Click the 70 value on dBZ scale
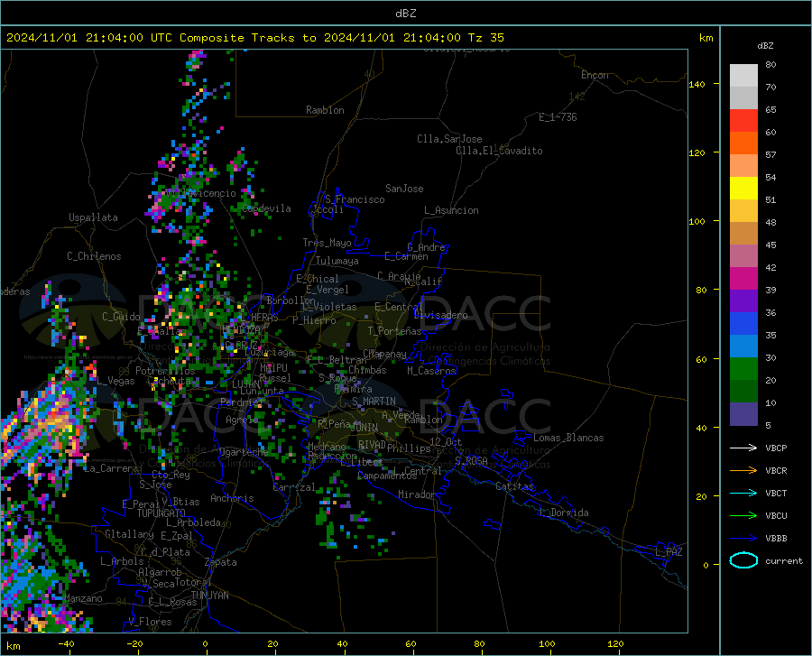This screenshot has height=656, width=812. point(770,87)
